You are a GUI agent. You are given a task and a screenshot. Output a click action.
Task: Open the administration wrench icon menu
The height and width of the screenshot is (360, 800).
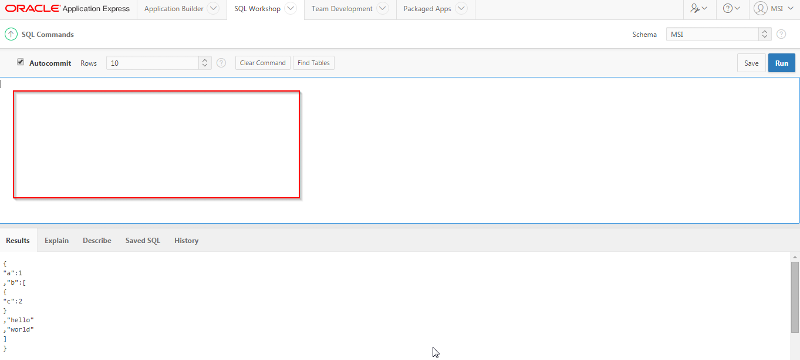pyautogui.click(x=698, y=9)
